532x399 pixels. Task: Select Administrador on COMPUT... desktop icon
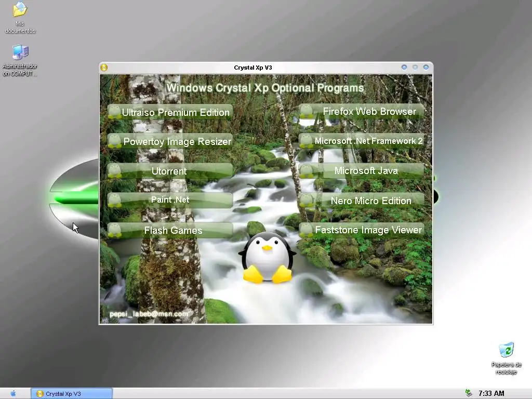[x=20, y=60]
